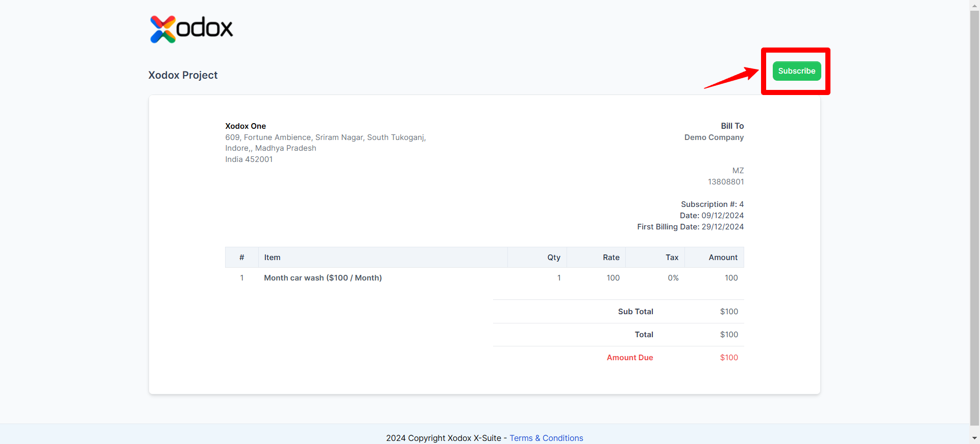This screenshot has width=980, height=444.
Task: Select the Demo Company name
Action: point(714,137)
